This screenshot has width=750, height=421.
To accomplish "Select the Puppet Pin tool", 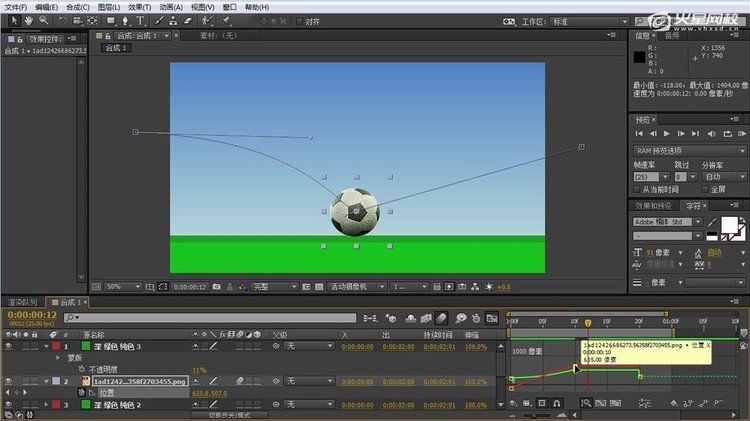I will click(226, 21).
